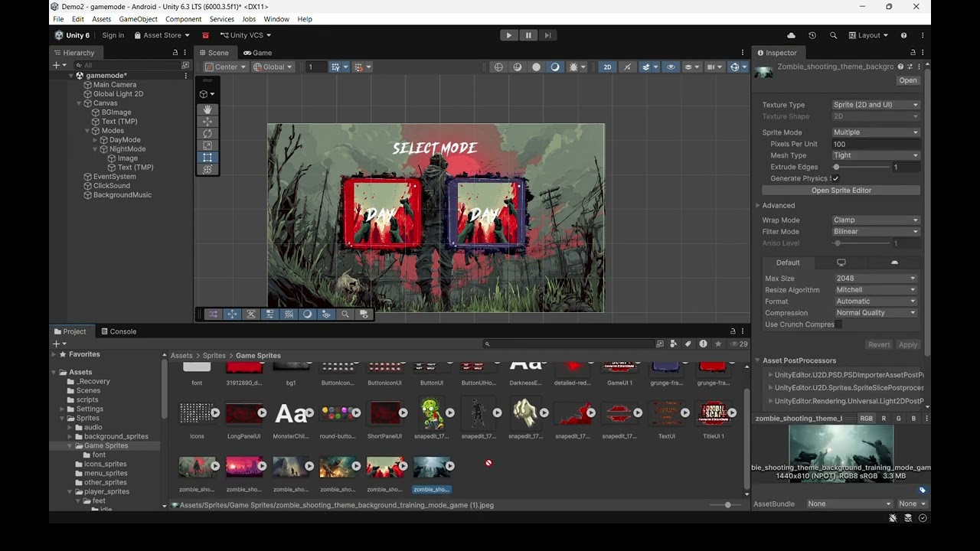Collapse the NightMode hierarchy item
Viewport: 980px width, 551px height.
pos(95,149)
